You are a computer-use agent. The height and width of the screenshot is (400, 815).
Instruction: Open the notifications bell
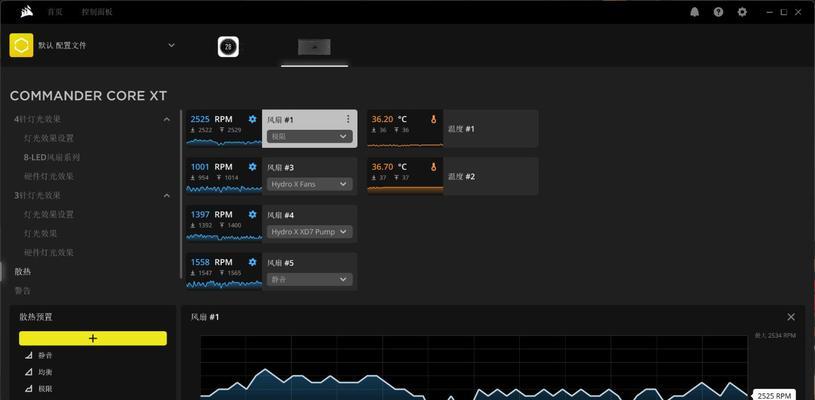(x=694, y=12)
